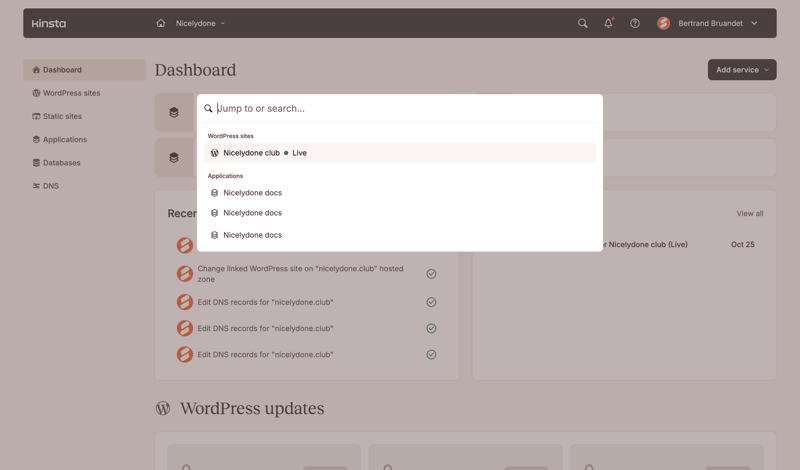
Task: Click the Kinsta logo in header
Action: [48, 23]
